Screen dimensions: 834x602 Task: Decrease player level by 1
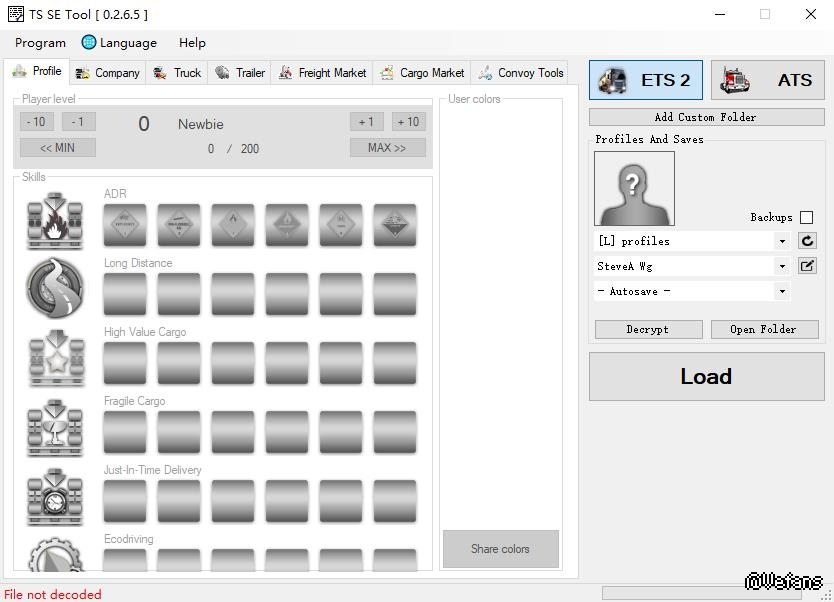coord(79,122)
